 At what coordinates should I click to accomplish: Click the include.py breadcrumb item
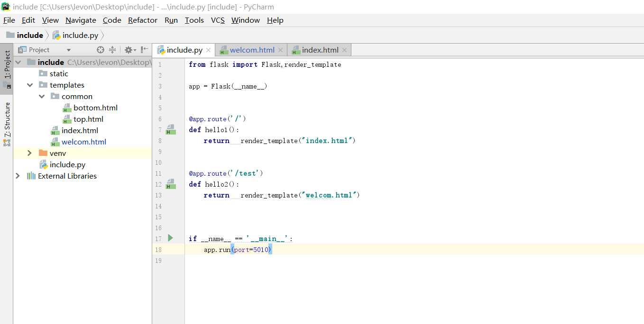pyautogui.click(x=75, y=35)
